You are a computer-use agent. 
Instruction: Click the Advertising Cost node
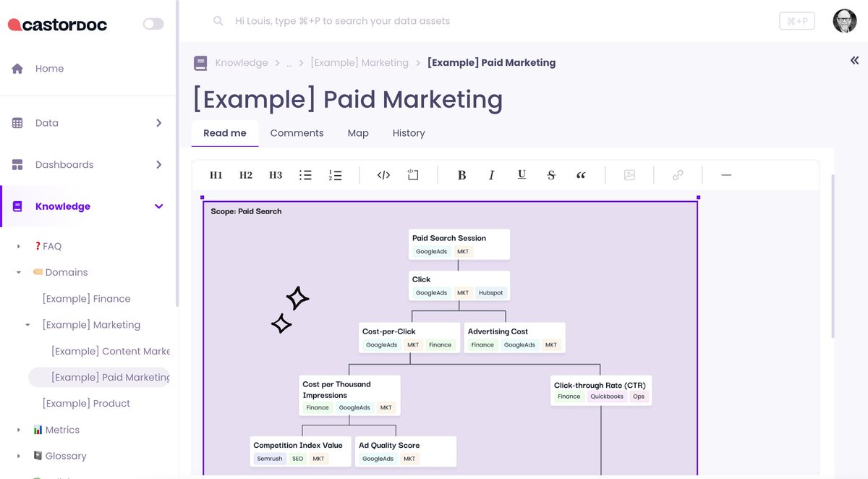(x=514, y=338)
